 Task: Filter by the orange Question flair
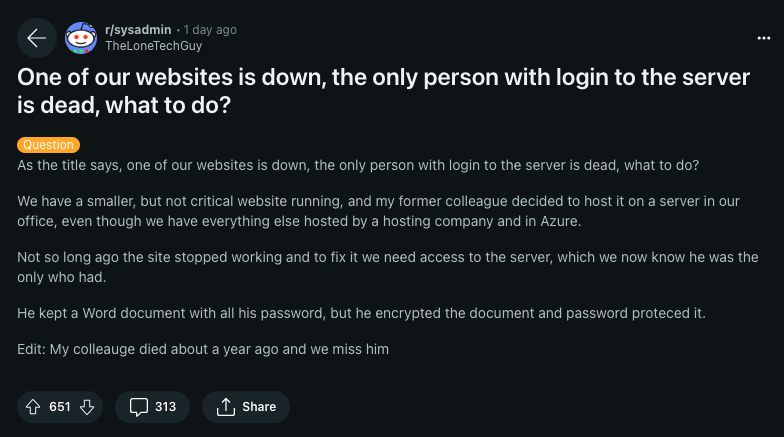[48, 145]
